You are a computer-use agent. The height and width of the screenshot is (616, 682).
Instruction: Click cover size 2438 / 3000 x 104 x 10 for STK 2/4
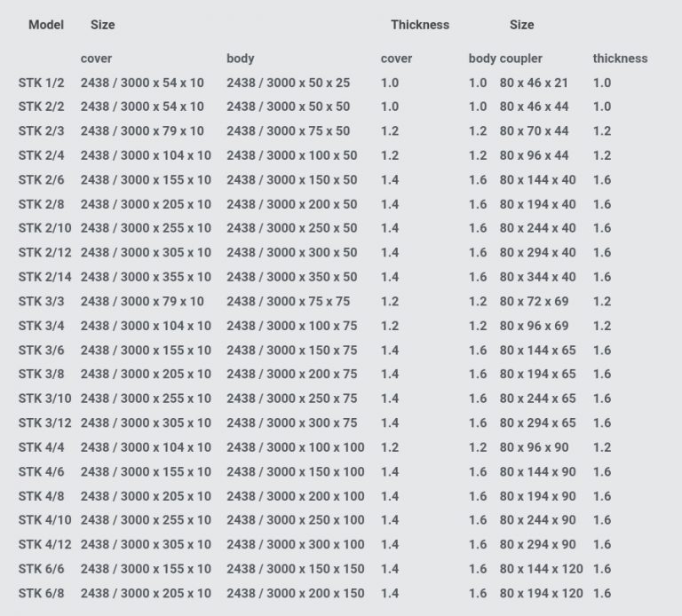pos(146,155)
